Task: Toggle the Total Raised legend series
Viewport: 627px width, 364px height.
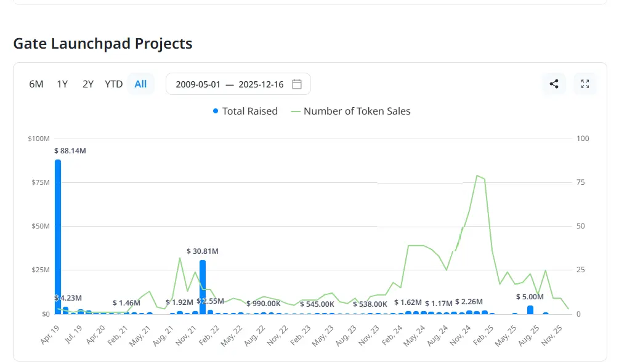Action: 245,111
